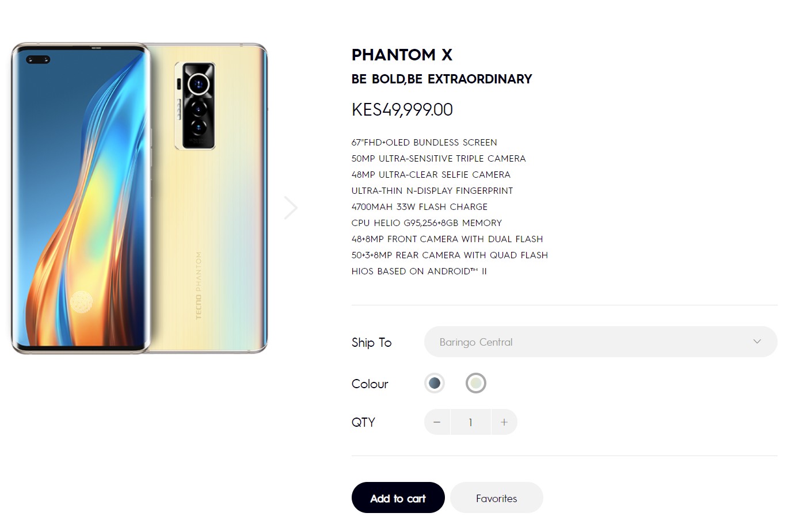Click the dual selfie camera cutout on phone
Image resolution: width=792 pixels, height=532 pixels.
coord(38,59)
